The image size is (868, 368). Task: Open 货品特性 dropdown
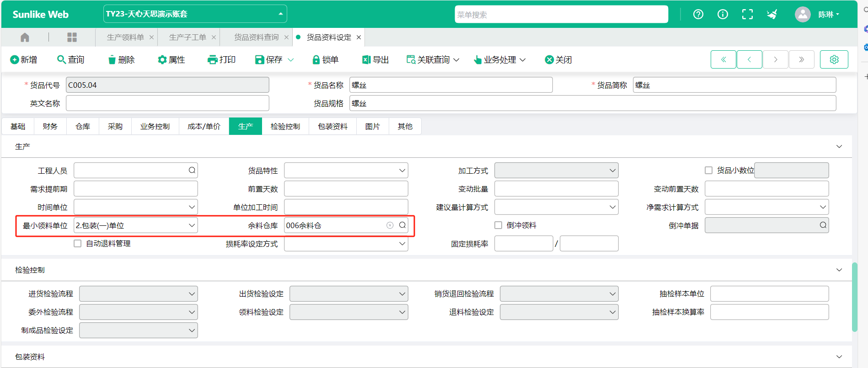click(346, 170)
